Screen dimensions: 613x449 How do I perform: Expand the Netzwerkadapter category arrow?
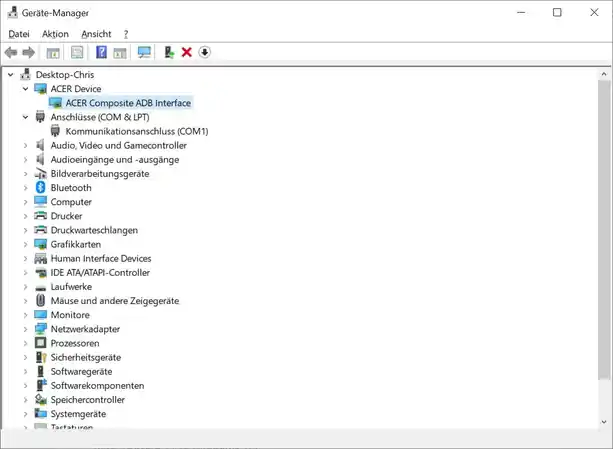[x=25, y=329]
